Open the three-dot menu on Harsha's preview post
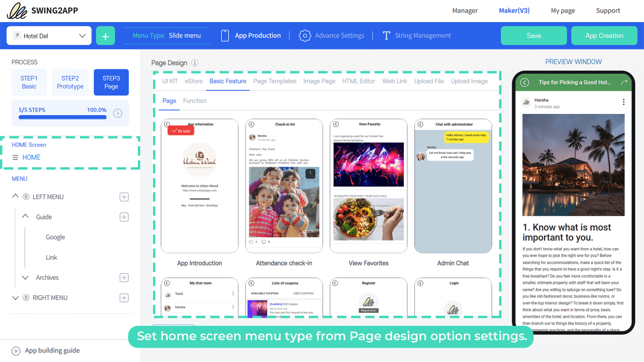This screenshot has width=644, height=362. (623, 102)
